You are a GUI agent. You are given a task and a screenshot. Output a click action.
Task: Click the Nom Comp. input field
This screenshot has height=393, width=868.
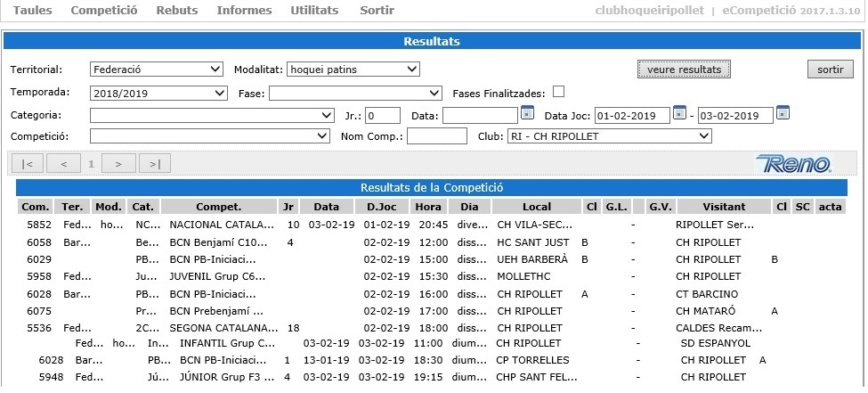click(x=437, y=136)
